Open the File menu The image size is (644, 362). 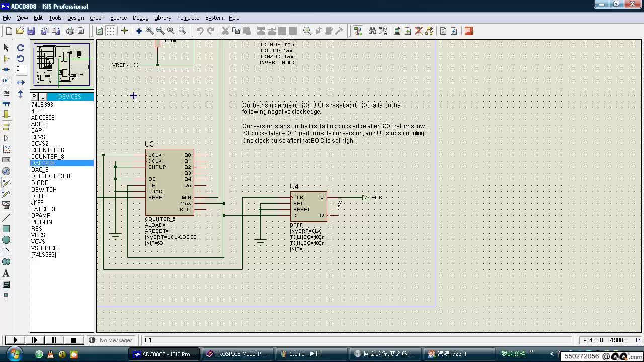click(7, 18)
